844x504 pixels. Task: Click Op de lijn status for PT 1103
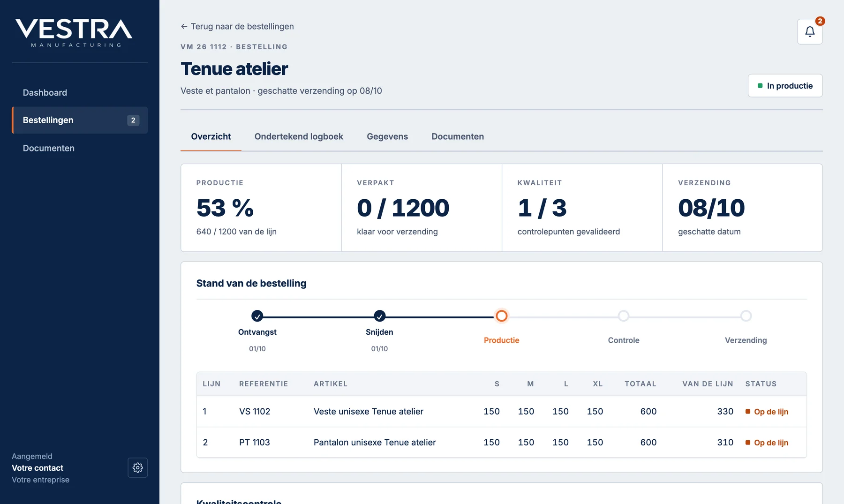point(767,443)
